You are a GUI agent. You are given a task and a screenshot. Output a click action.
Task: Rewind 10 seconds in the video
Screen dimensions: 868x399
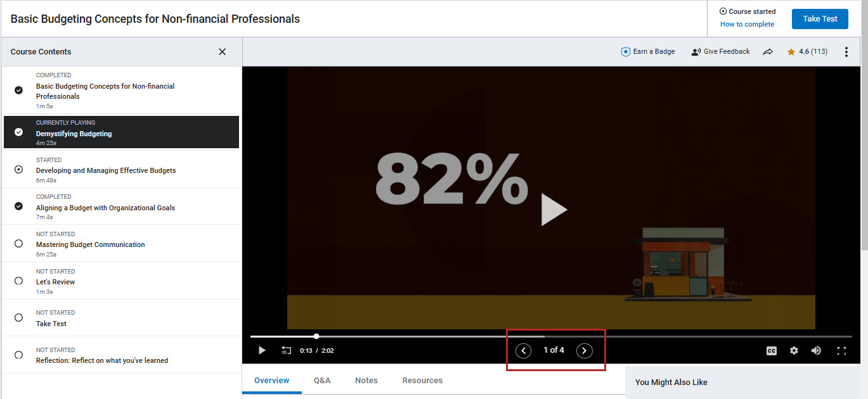click(x=287, y=350)
